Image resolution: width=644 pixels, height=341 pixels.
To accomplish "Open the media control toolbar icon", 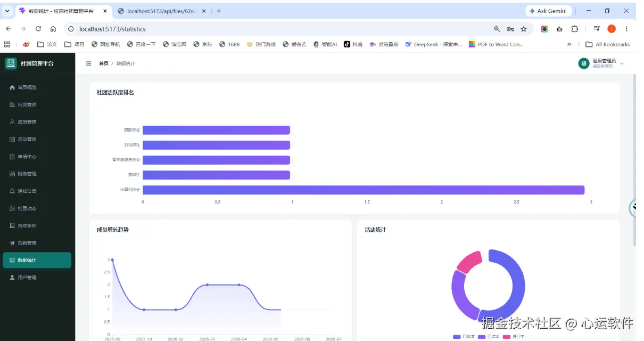I will point(597,29).
